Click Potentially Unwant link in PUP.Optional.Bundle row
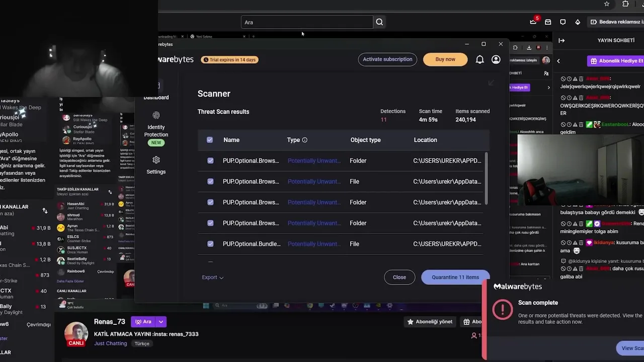 coord(314,244)
